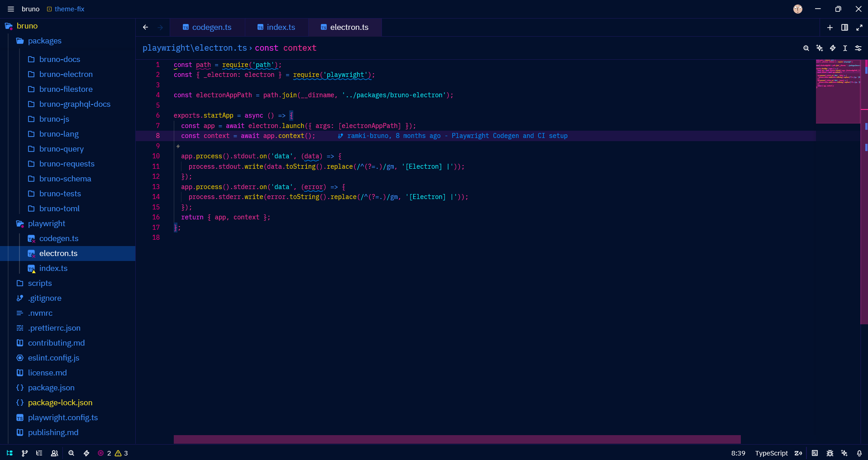Open the problems indicator showing errors and warnings
The width and height of the screenshot is (868, 460).
[x=113, y=453]
